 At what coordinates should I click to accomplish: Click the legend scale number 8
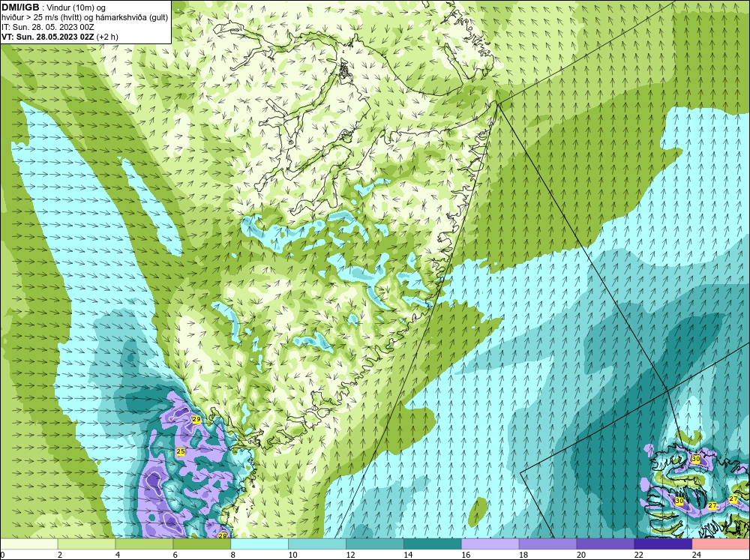(x=233, y=555)
